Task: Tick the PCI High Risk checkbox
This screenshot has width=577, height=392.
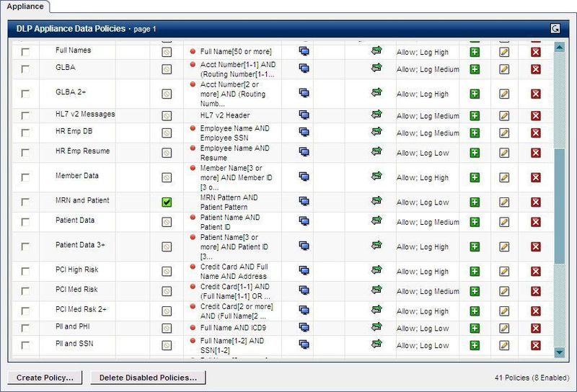Action: point(25,271)
